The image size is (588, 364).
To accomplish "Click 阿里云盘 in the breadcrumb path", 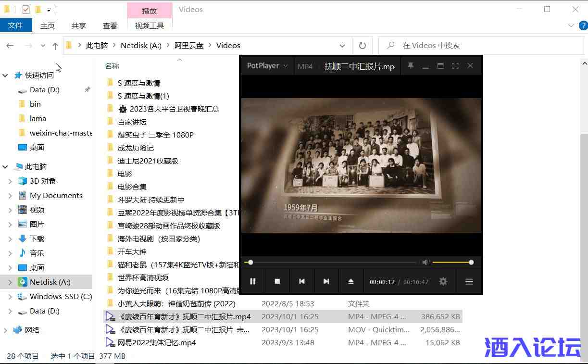I will pos(189,46).
